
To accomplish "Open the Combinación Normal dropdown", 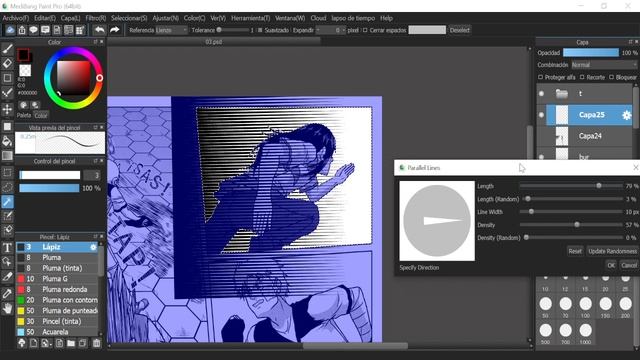I will tap(604, 65).
